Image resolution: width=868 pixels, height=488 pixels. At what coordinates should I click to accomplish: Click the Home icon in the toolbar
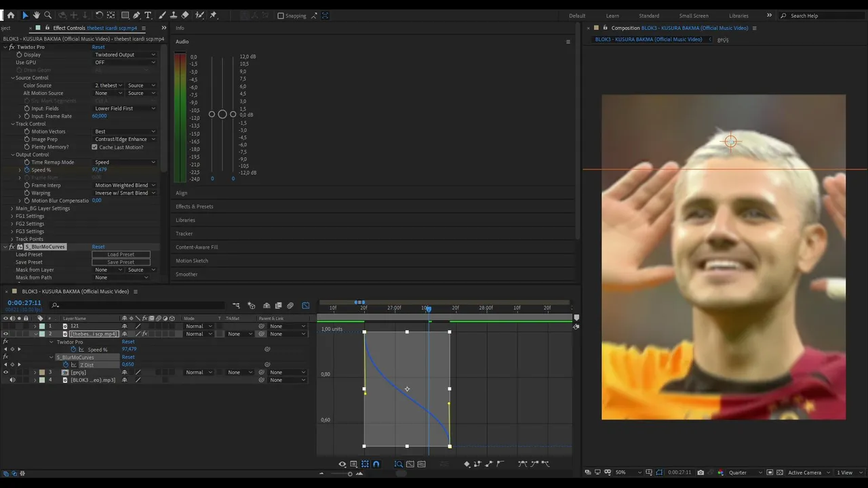[x=10, y=15]
